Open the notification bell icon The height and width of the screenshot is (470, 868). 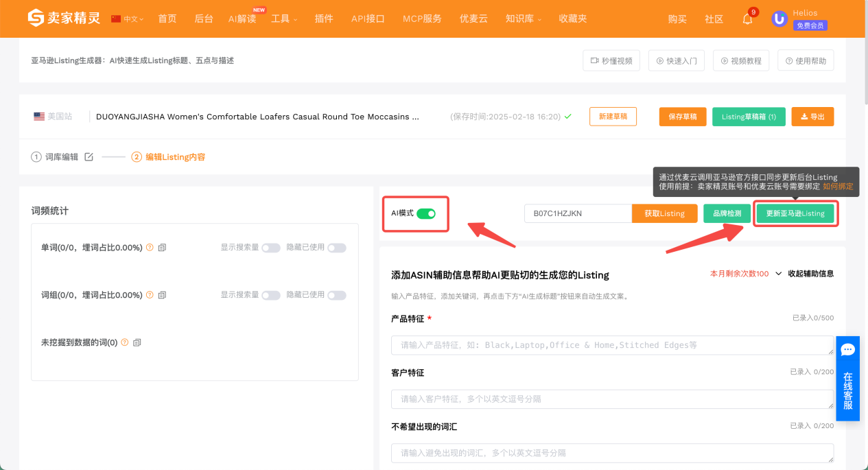coord(748,19)
